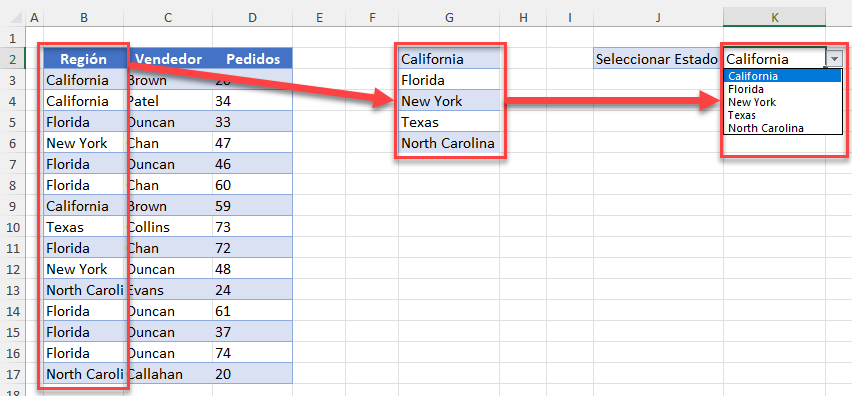Select North Carolina in cell G6

[449, 143]
